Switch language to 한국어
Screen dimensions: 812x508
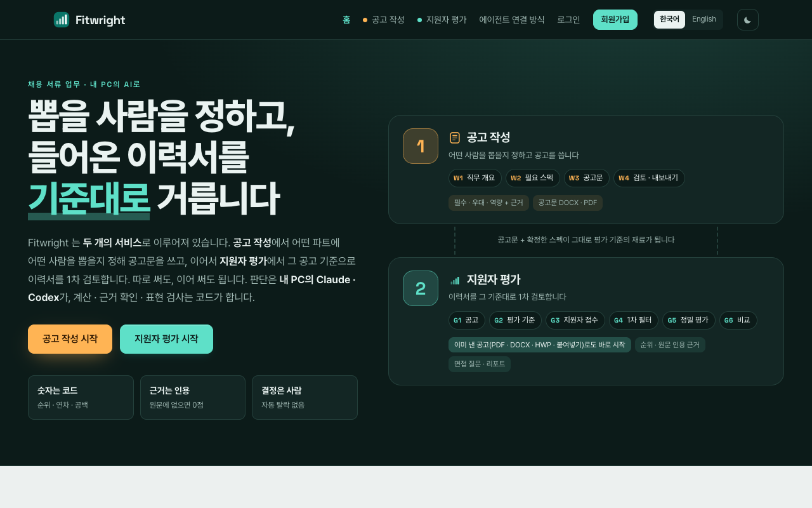point(669,20)
